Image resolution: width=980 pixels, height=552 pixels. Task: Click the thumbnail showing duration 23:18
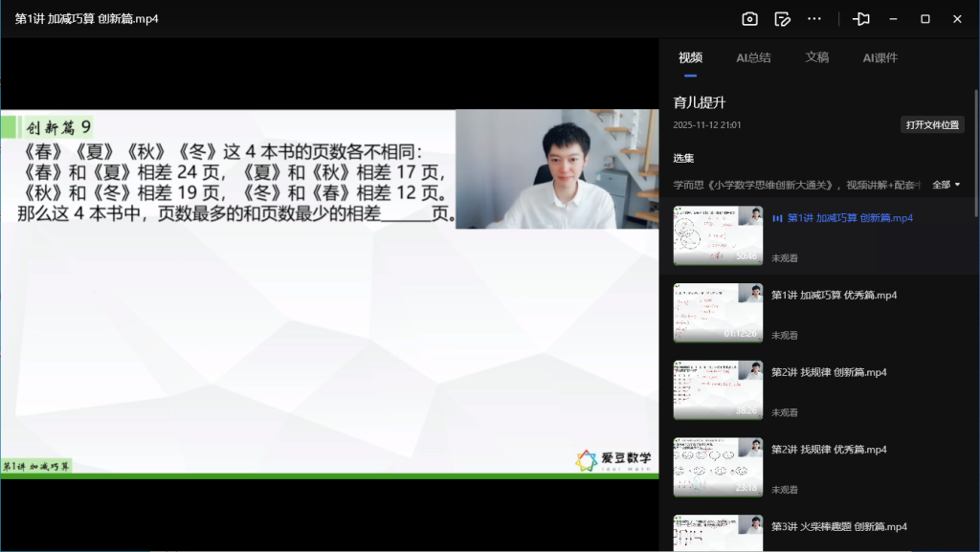(x=718, y=466)
